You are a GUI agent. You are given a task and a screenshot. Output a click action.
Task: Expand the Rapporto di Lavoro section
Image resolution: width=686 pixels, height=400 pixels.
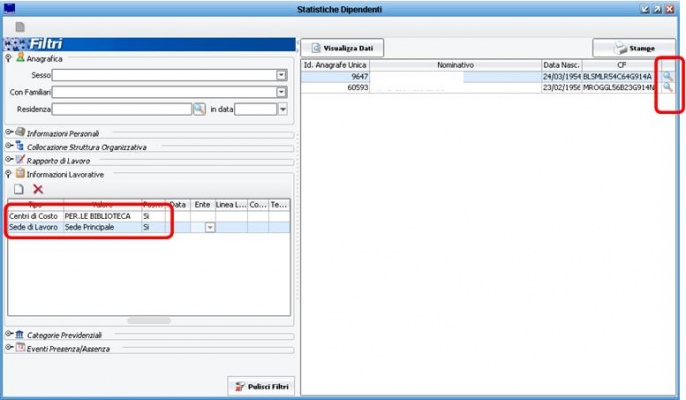point(8,159)
